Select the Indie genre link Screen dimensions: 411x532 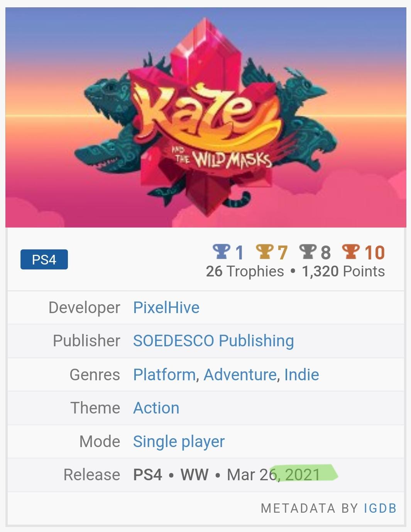coord(302,374)
